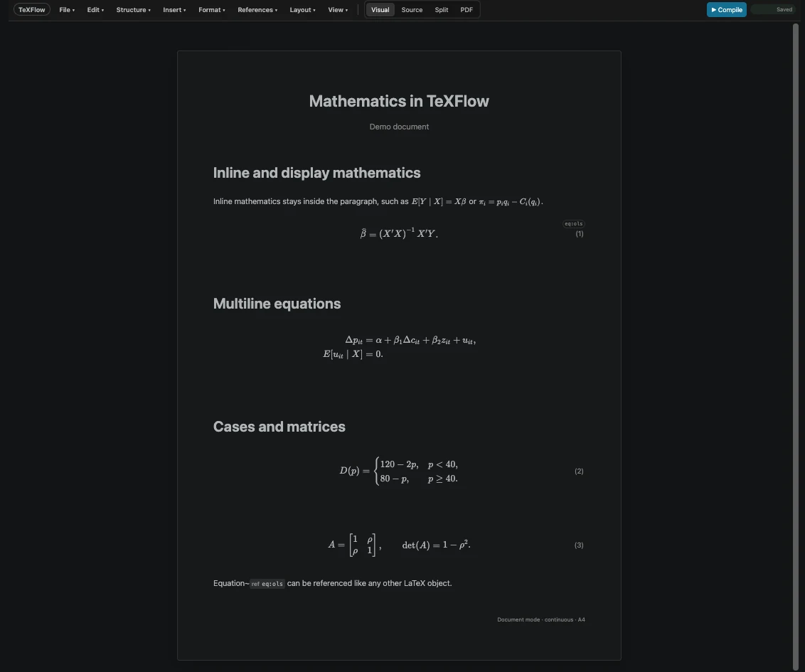Click the inline formula E[Y | X] = Xβ
This screenshot has width=805, height=672.
tap(439, 202)
